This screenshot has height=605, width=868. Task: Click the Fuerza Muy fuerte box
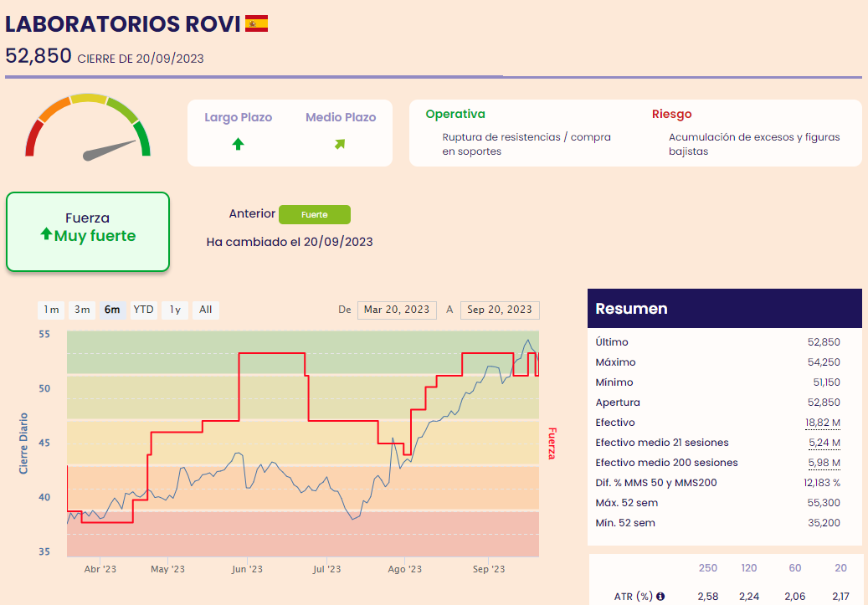click(x=88, y=232)
